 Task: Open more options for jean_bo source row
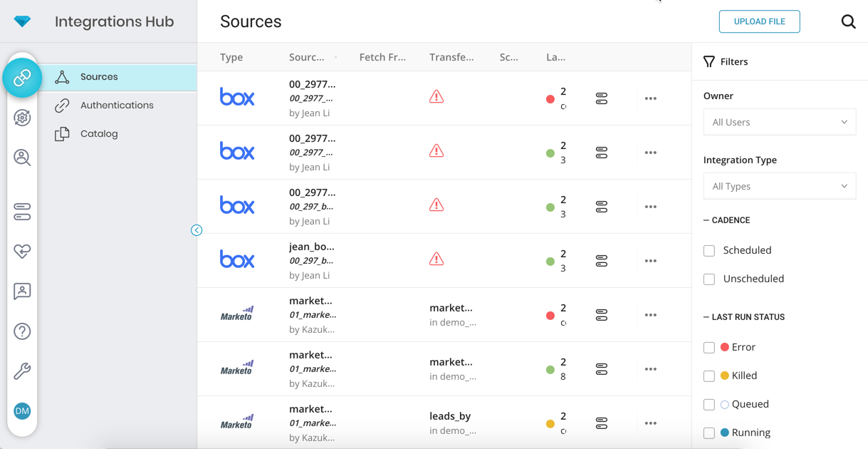coord(650,261)
